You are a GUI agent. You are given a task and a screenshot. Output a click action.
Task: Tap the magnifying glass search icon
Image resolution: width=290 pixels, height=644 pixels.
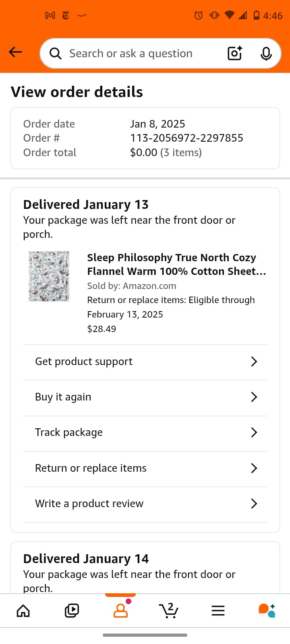tap(56, 54)
